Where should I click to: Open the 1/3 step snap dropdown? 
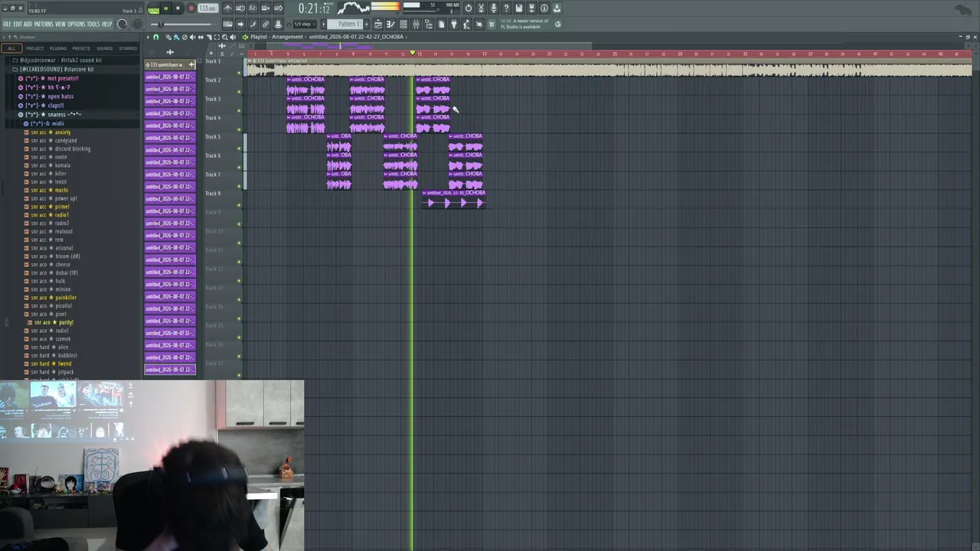303,24
